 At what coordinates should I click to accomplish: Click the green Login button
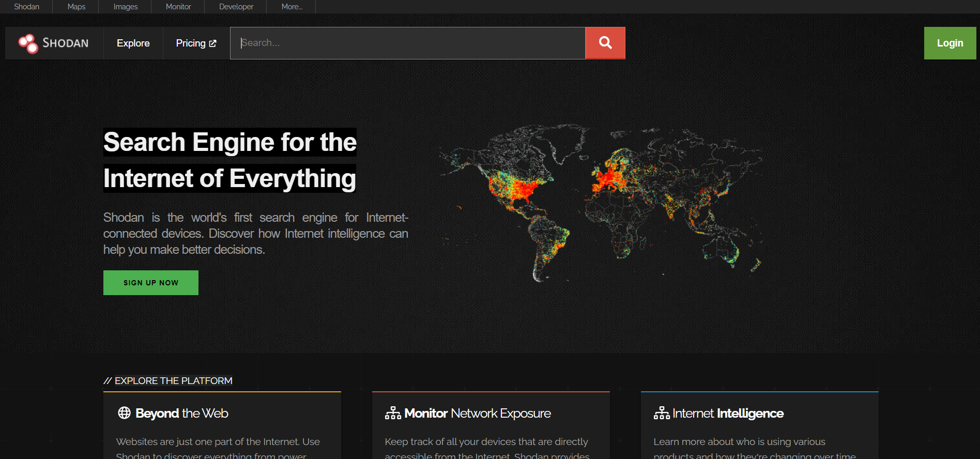pyautogui.click(x=950, y=43)
